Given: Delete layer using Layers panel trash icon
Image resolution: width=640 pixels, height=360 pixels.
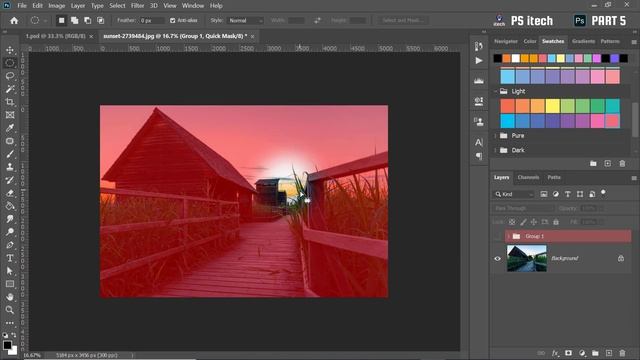Looking at the screenshot, I should click(622, 353).
